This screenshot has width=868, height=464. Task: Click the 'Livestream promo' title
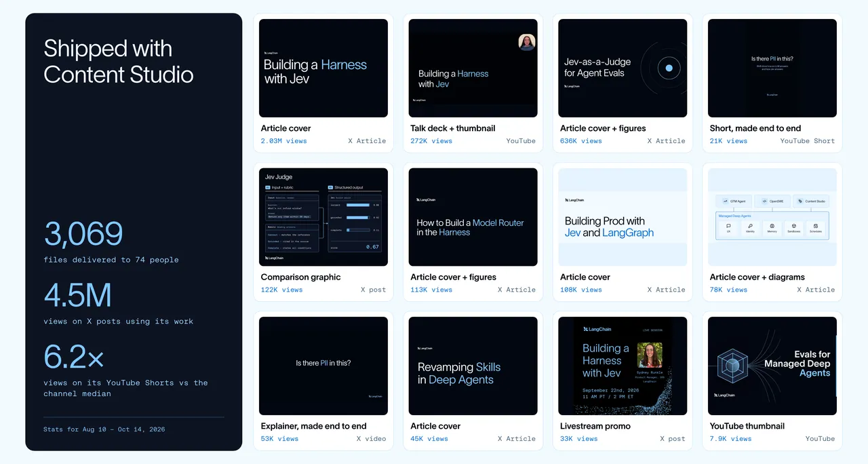(x=595, y=426)
